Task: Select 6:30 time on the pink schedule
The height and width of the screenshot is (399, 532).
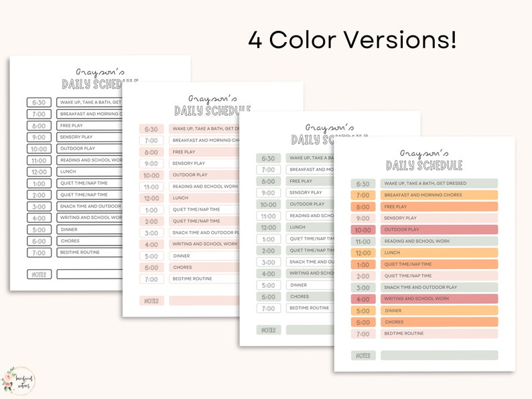Action: (x=151, y=129)
